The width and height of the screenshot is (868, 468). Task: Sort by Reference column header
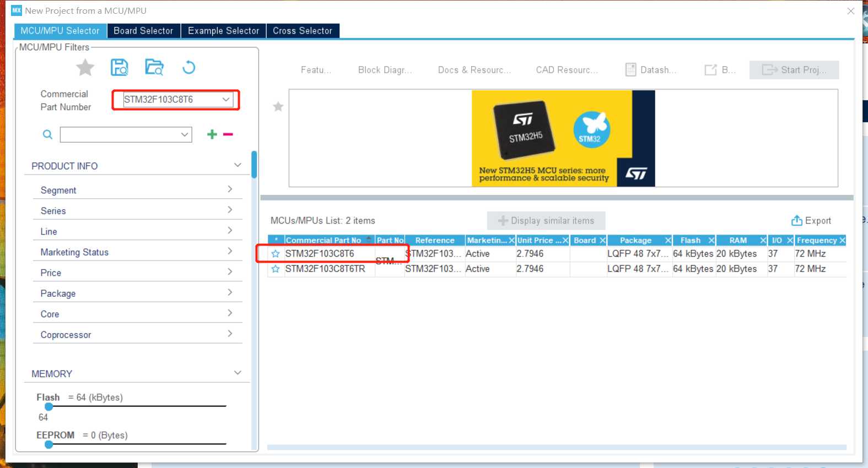tap(435, 240)
